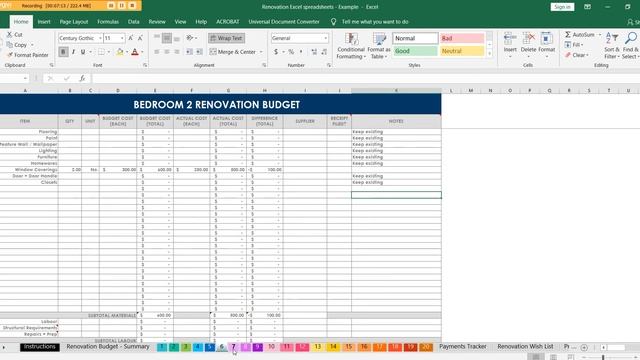Increase indent
640x360 pixels.
tap(199, 52)
